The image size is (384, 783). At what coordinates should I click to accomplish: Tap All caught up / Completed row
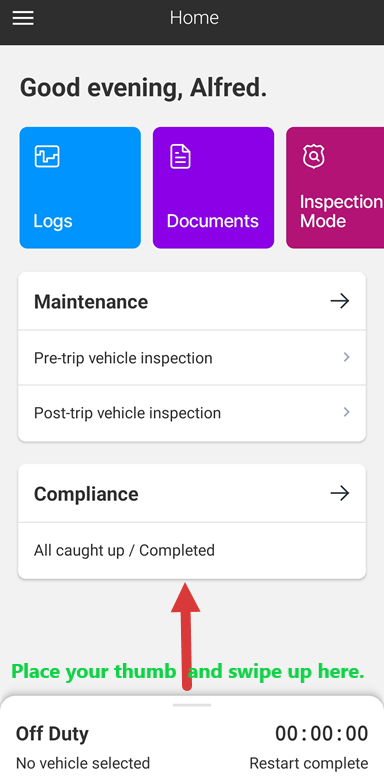192,550
